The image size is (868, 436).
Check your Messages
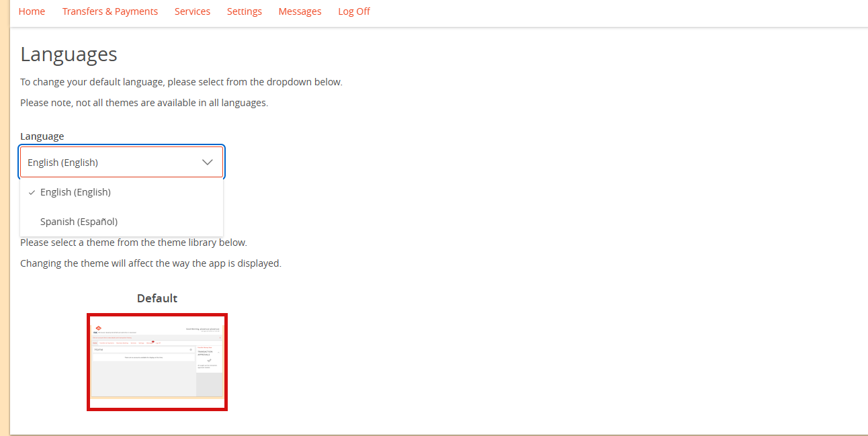(x=300, y=11)
